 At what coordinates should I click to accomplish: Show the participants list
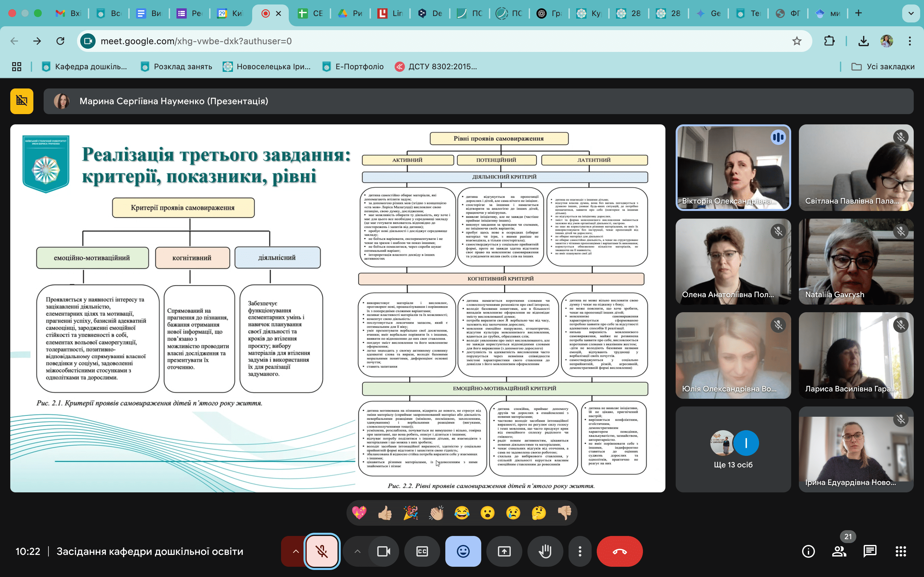(x=839, y=551)
